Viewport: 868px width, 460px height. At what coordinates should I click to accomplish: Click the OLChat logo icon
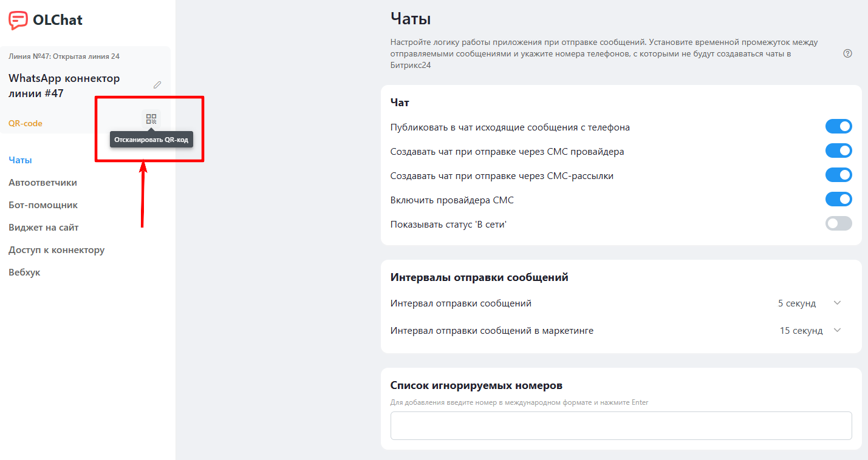click(x=18, y=20)
